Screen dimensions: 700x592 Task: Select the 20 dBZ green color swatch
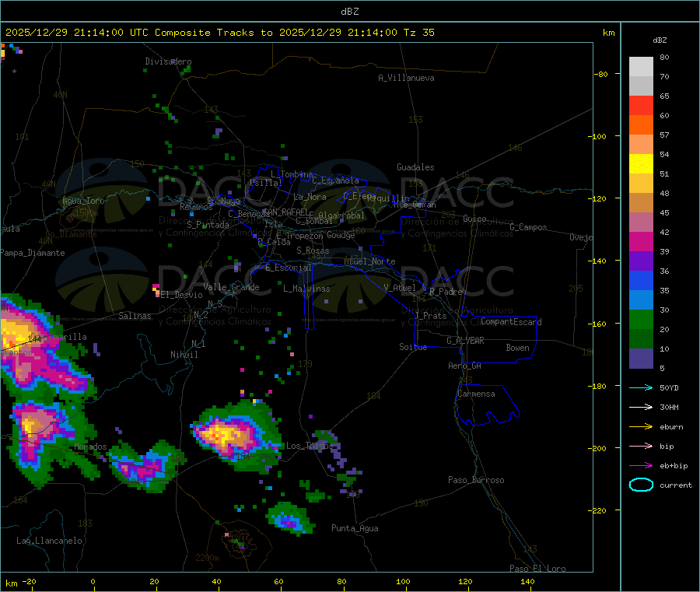[x=641, y=319]
